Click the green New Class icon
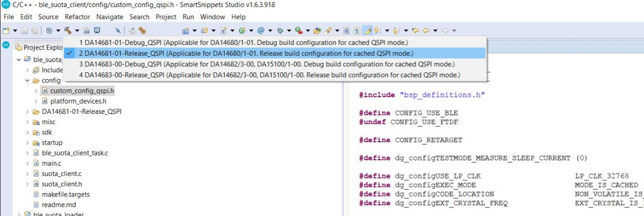Viewport: 644px width, 216px height. (x=241, y=30)
